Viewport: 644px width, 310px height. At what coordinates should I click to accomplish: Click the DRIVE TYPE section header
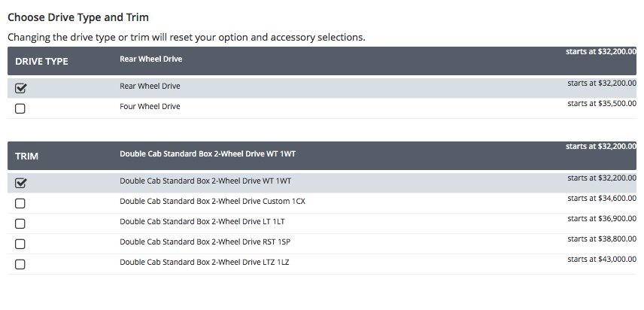click(x=41, y=62)
